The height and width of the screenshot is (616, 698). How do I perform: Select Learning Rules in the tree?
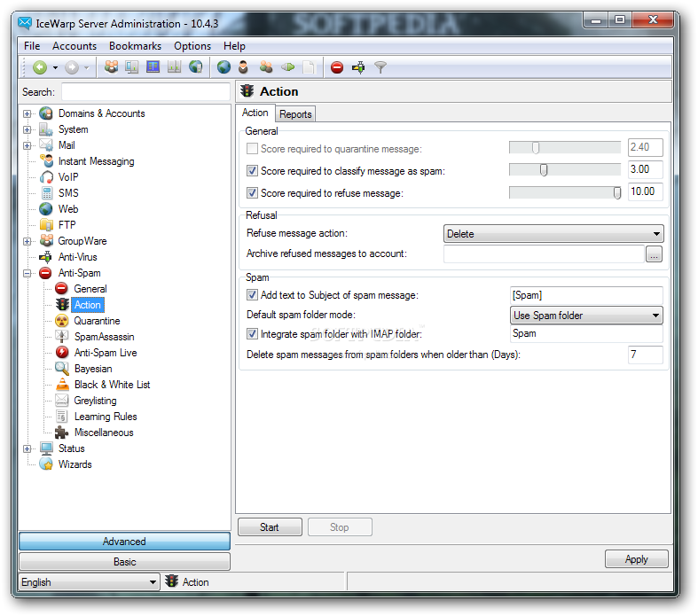click(x=106, y=417)
